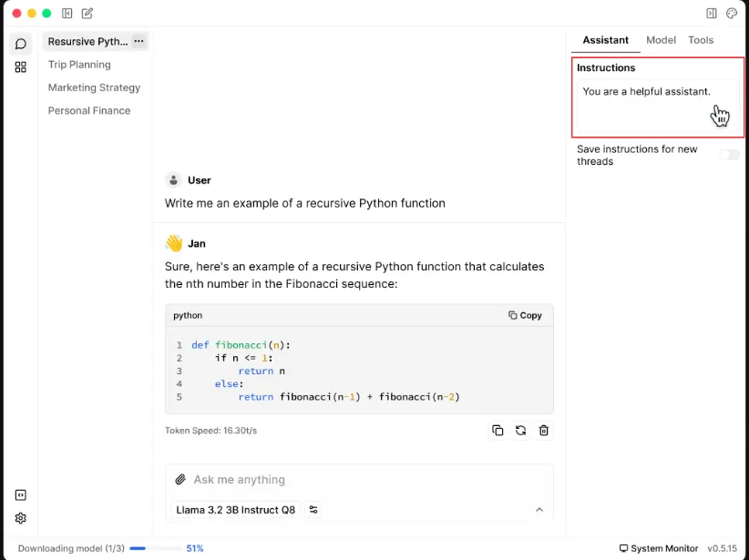Open System Monitor in status bar
This screenshot has height=560, width=749.
(659, 549)
